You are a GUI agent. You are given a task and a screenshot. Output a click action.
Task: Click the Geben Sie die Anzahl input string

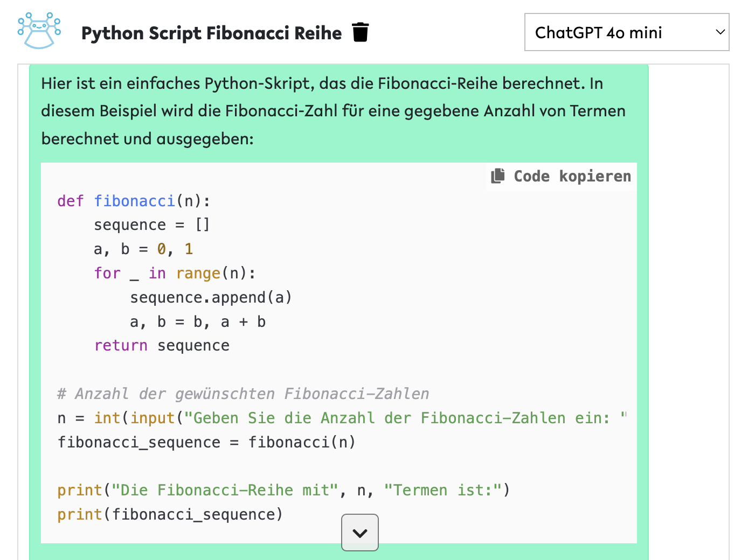[x=401, y=418]
